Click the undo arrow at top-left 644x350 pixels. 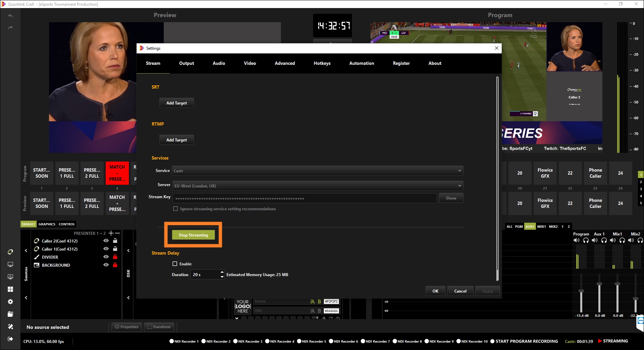(x=10, y=16)
